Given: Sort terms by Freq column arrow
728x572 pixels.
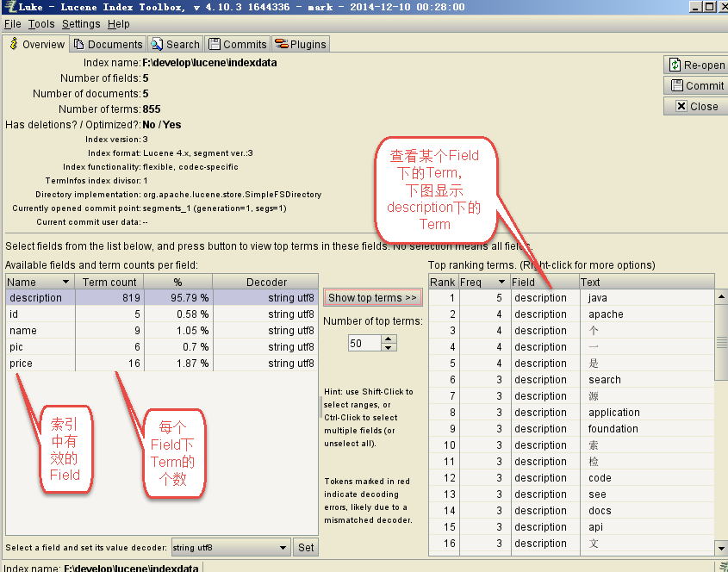Looking at the screenshot, I should (501, 282).
